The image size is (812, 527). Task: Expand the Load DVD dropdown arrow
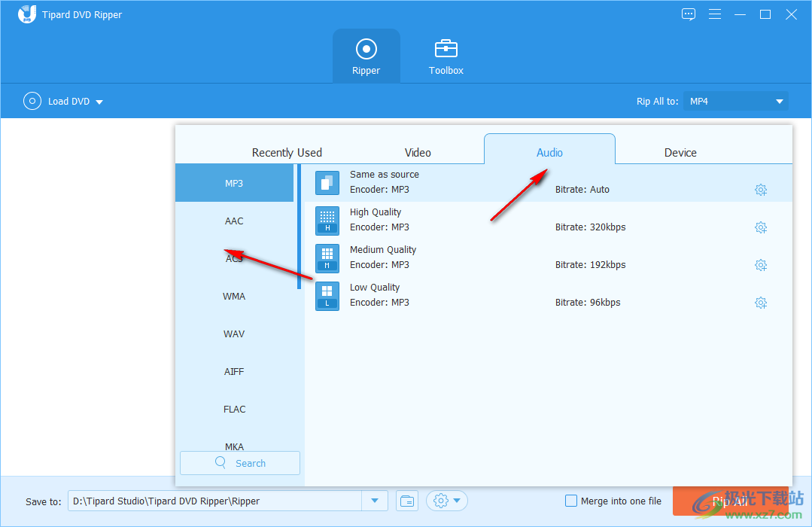tap(99, 102)
